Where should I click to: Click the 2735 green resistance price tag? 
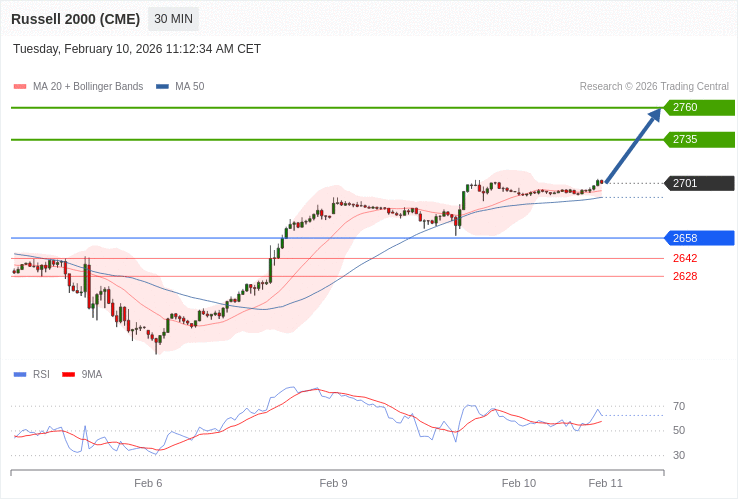[698, 139]
